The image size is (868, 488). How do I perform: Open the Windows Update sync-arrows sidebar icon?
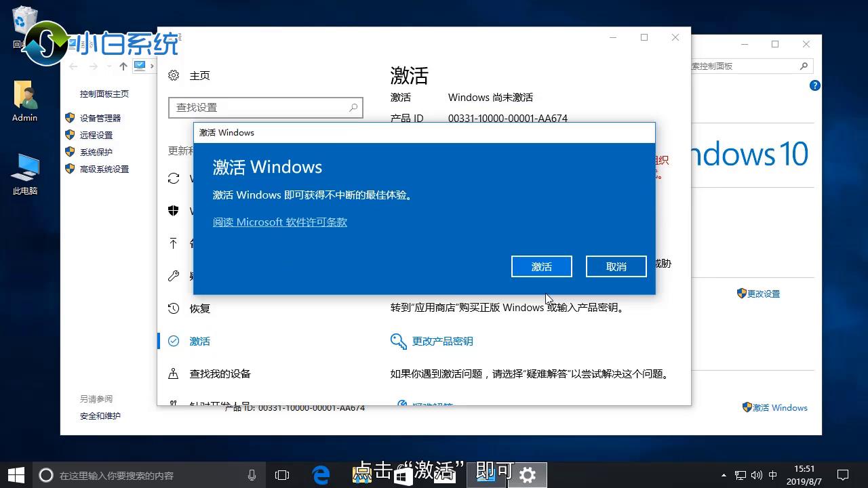coord(174,178)
